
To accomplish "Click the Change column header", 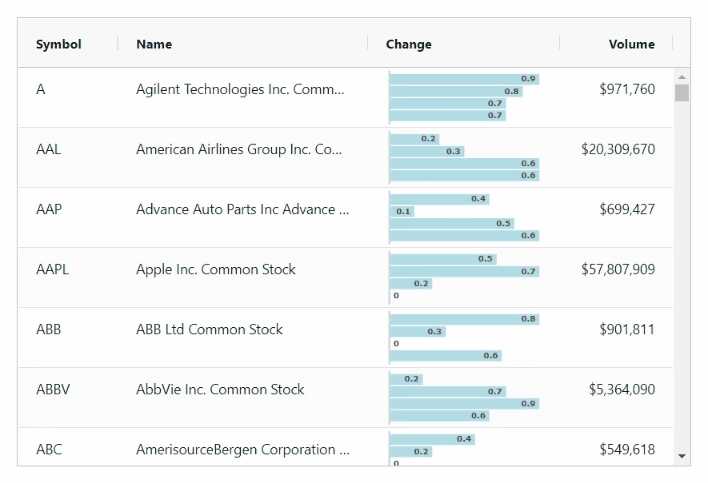I will pos(409,44).
